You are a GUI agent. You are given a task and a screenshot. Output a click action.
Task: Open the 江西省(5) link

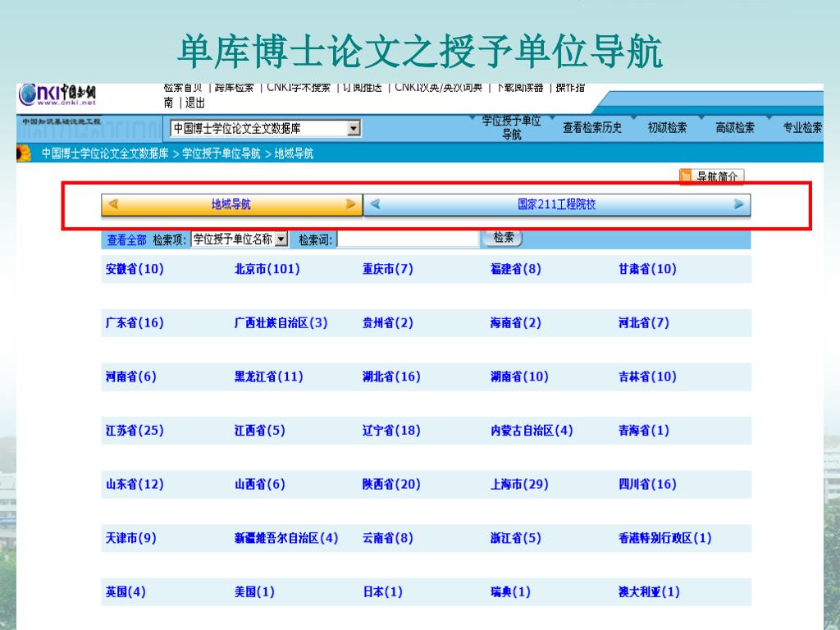click(260, 431)
